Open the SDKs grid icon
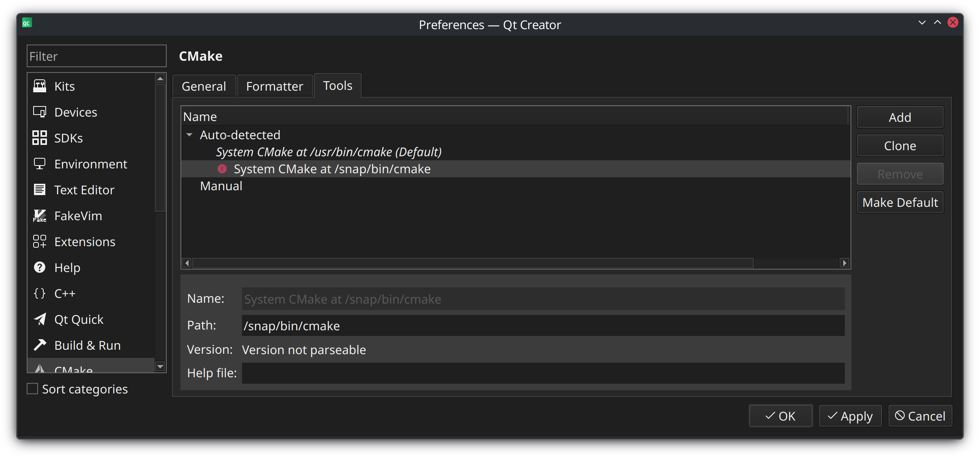 coord(40,138)
